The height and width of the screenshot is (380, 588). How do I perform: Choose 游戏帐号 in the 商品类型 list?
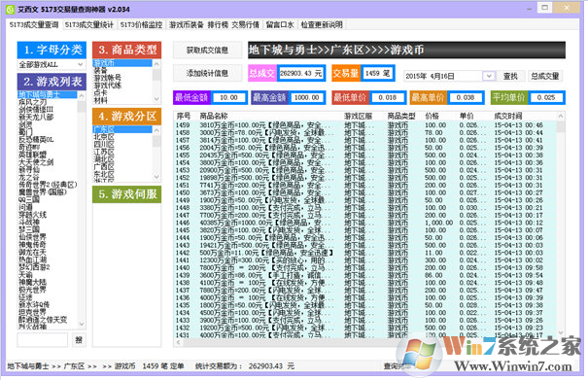pyautogui.click(x=122, y=78)
